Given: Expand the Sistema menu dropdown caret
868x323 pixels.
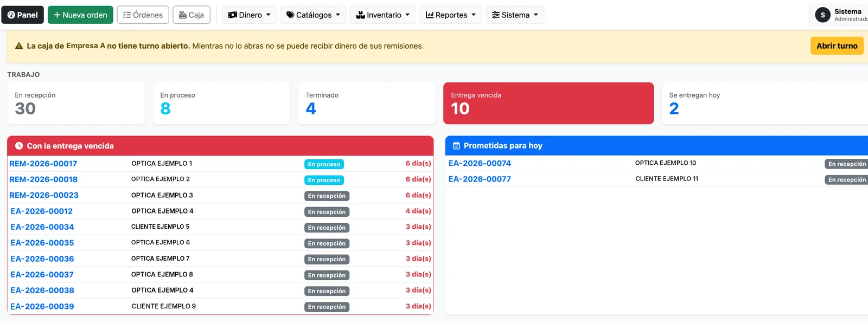Looking at the screenshot, I should [536, 15].
